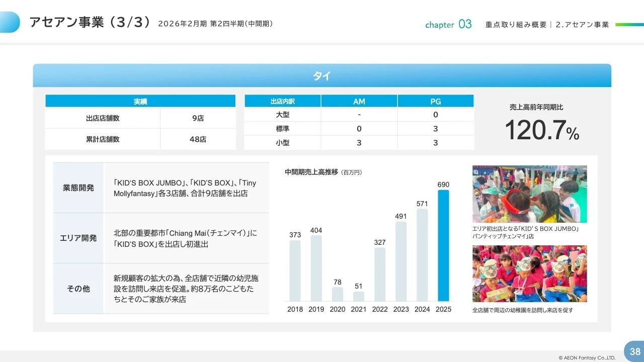This screenshot has height=362, width=644.
Task: Expand the 中間期売上高推移 chart title
Action: [x=312, y=172]
